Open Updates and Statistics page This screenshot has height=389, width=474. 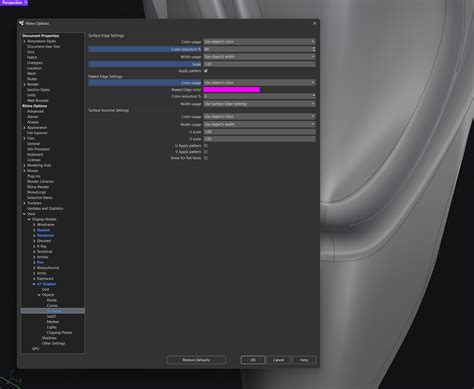coord(45,208)
